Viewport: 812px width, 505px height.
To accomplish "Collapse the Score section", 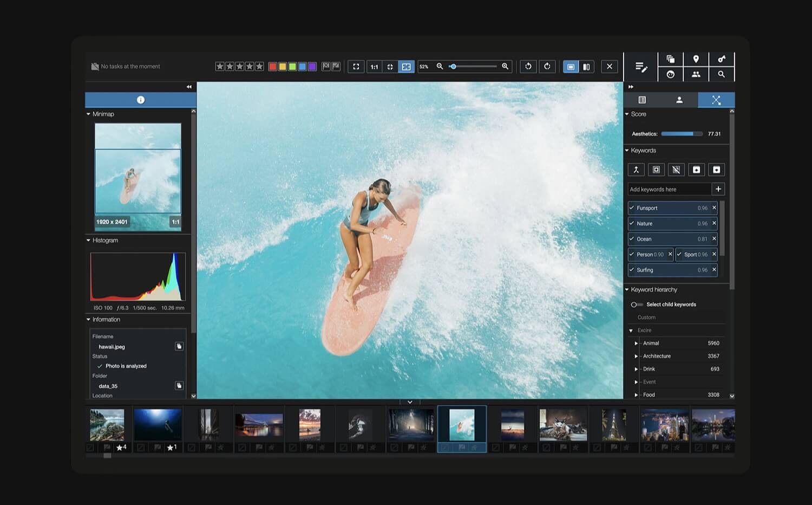I will [x=627, y=114].
